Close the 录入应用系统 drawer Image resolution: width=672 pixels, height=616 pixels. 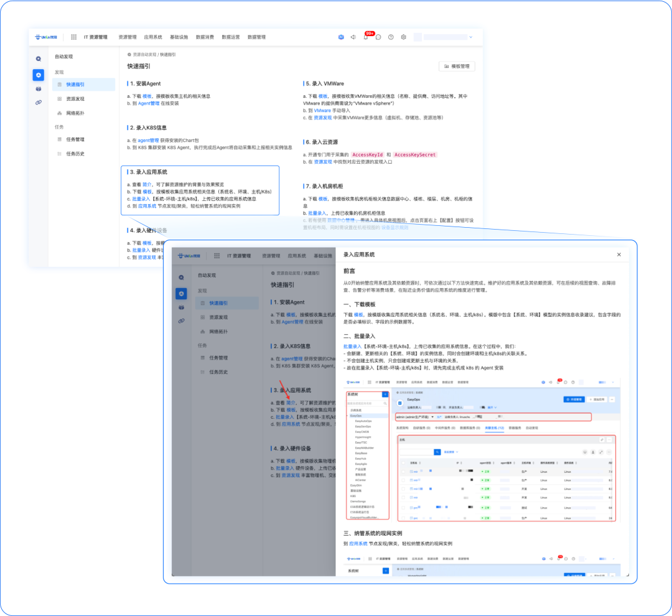tap(619, 254)
